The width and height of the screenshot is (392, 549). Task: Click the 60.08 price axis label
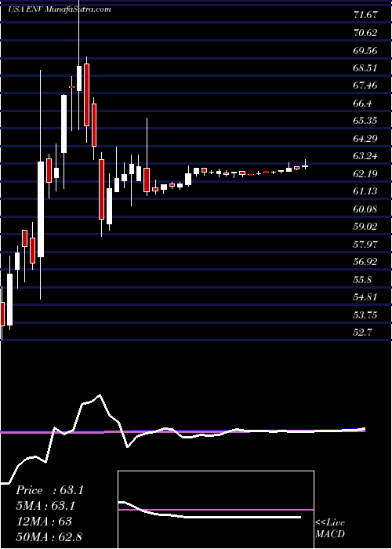(365, 209)
